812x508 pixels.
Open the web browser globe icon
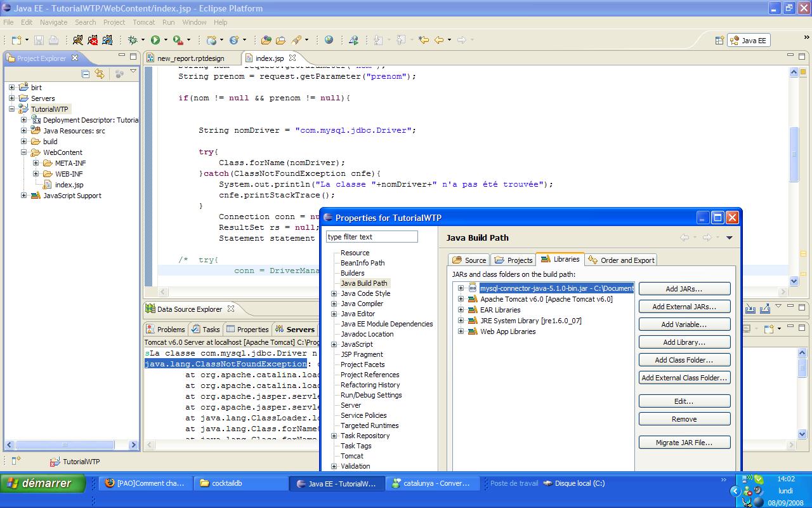329,40
